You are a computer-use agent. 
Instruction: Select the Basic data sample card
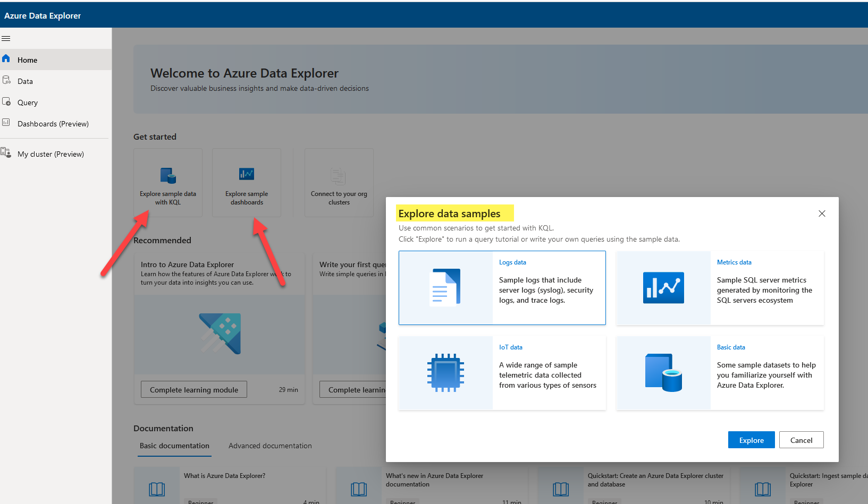[x=720, y=373]
